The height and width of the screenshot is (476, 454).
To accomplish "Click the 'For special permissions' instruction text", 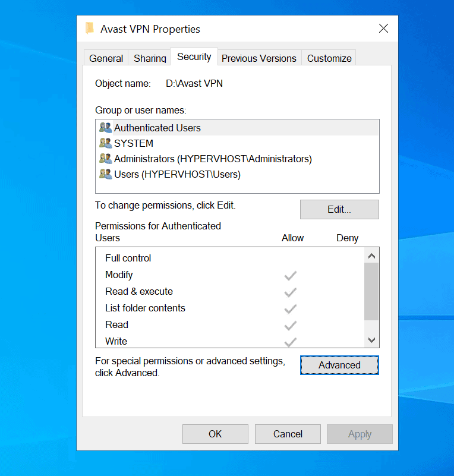I will [190, 367].
